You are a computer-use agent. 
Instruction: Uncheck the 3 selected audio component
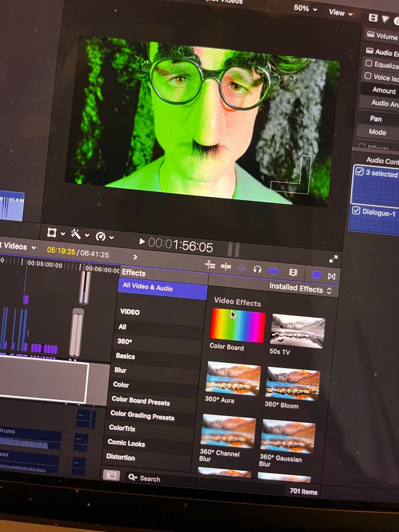tap(359, 172)
